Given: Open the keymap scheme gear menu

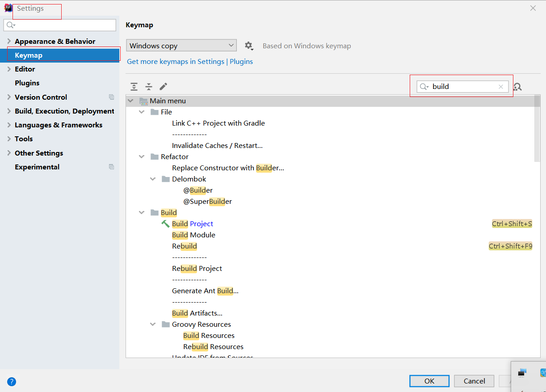Looking at the screenshot, I should [249, 46].
